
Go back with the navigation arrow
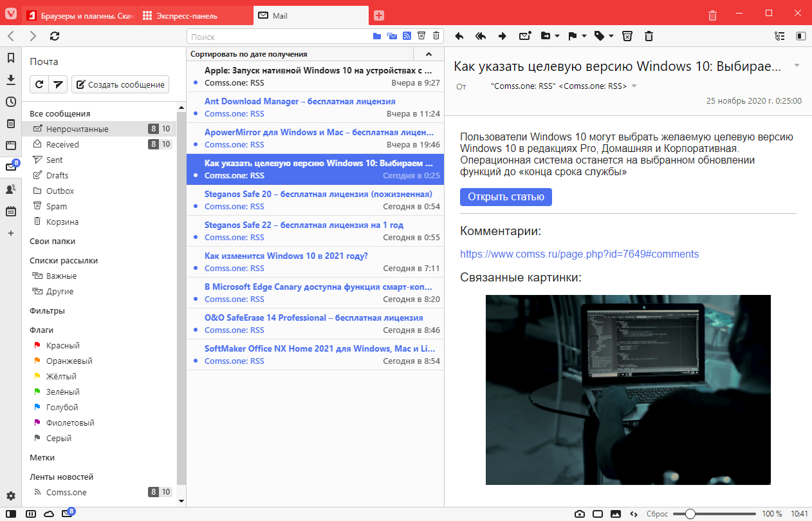(11, 36)
